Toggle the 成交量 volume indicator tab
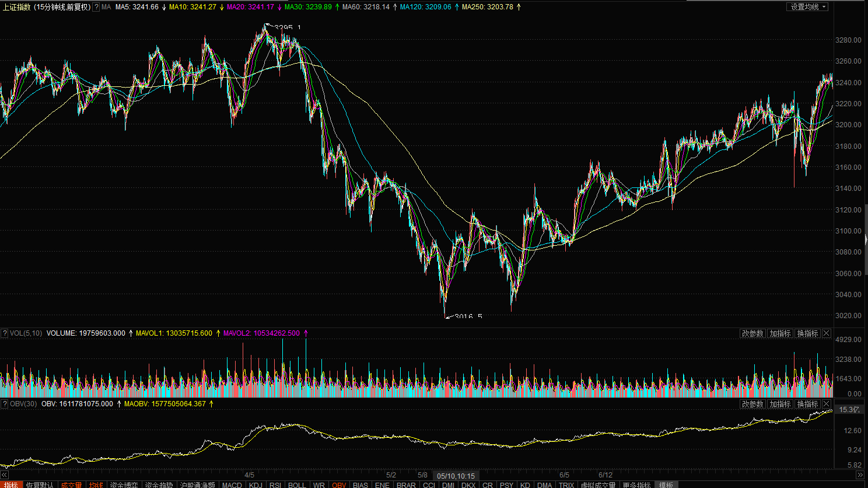This screenshot has height=488, width=868. pos(71,484)
